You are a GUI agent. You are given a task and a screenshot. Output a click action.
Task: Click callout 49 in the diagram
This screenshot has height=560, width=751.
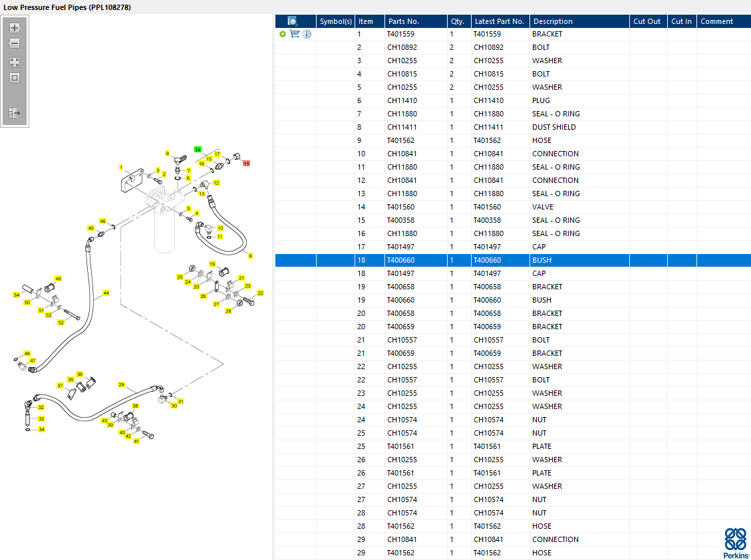click(x=58, y=279)
